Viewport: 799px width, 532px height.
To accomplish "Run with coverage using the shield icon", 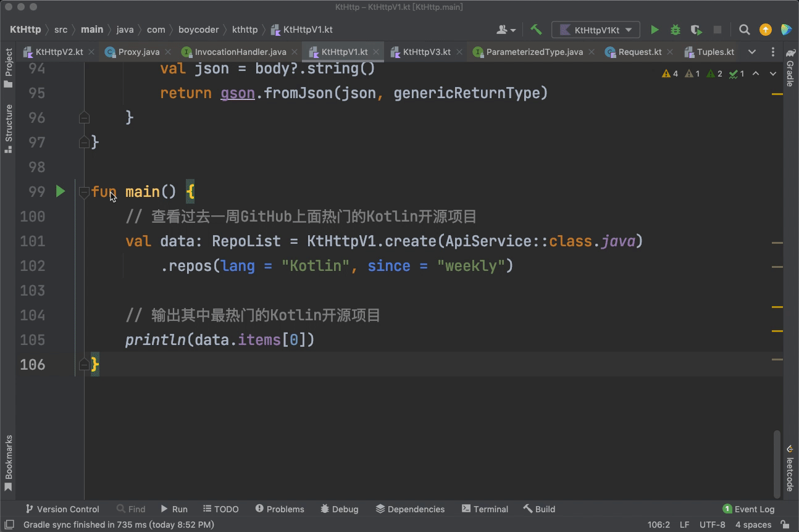I will [696, 30].
